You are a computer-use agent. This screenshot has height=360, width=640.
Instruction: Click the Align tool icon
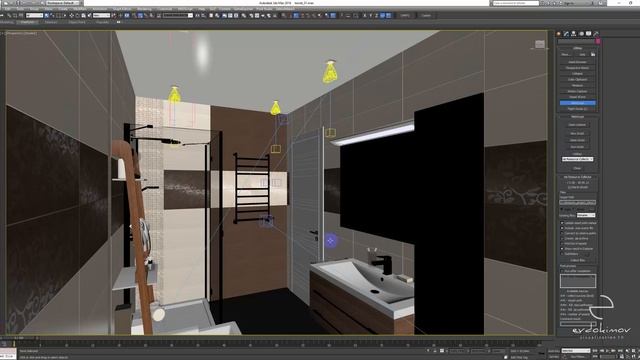[203, 16]
